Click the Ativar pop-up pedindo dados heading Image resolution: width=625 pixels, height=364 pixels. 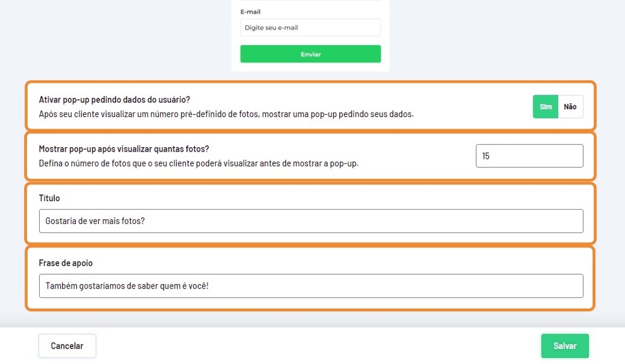click(114, 100)
